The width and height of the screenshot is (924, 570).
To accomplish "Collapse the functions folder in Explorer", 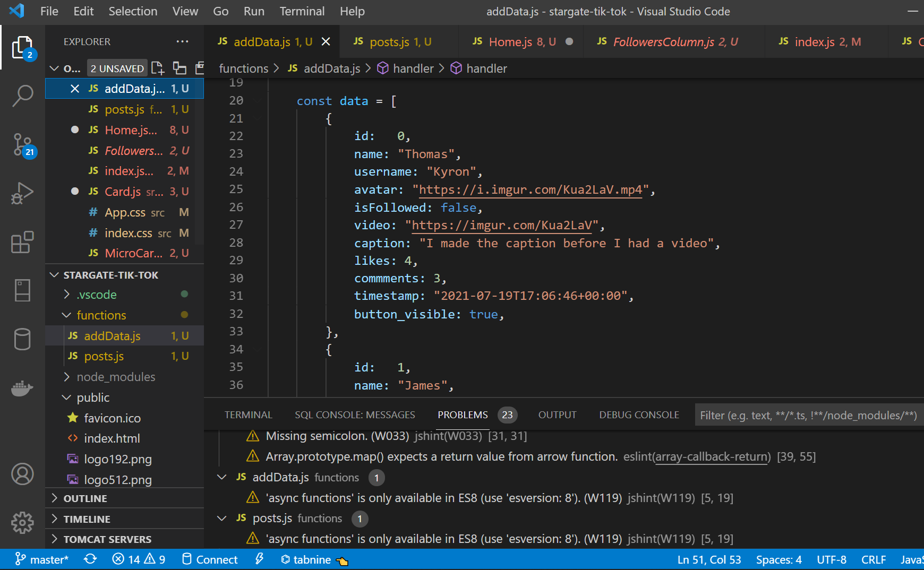I will [x=67, y=315].
